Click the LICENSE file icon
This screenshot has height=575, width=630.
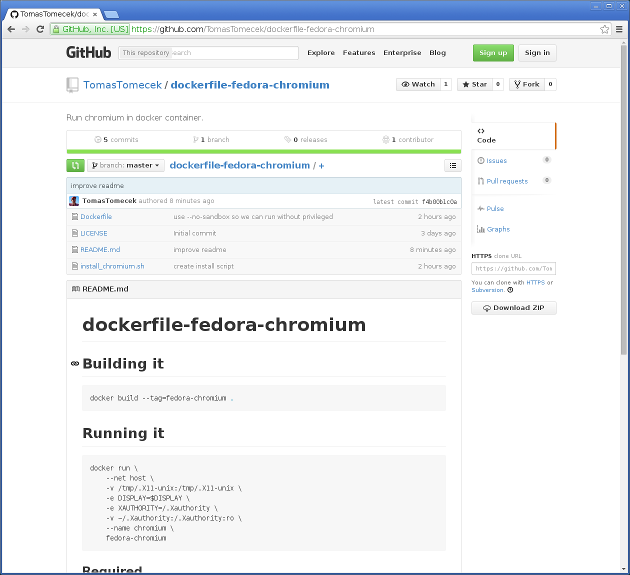point(75,233)
